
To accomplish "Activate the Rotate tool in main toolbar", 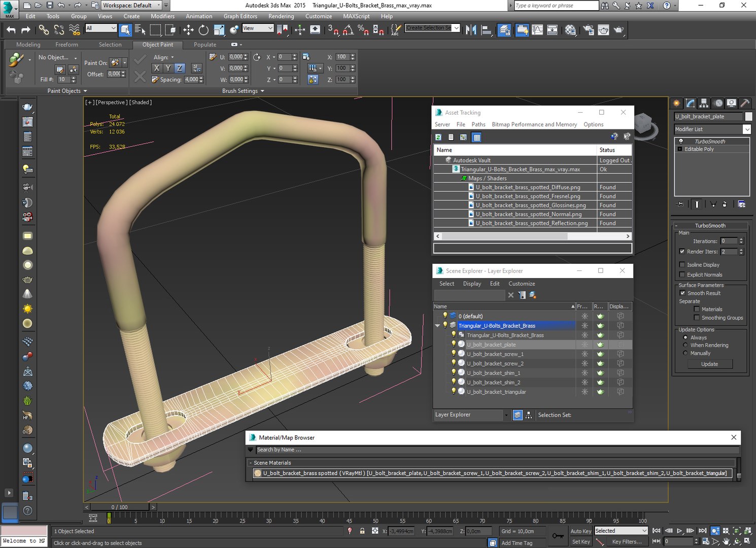I will [203, 30].
